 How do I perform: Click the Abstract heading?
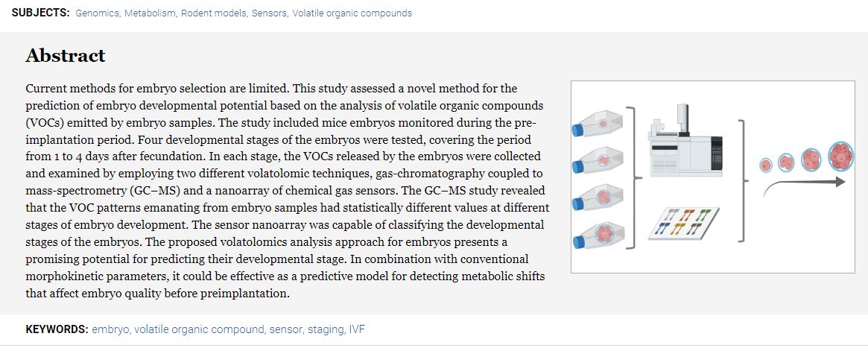[x=66, y=55]
